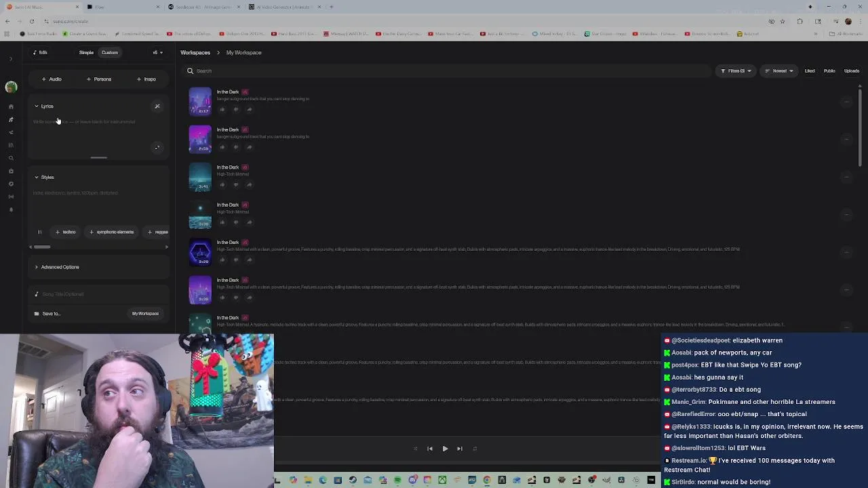Open the Create music-note icon in sidebar
Viewport: 868px width, 488px height.
pyautogui.click(x=11, y=119)
